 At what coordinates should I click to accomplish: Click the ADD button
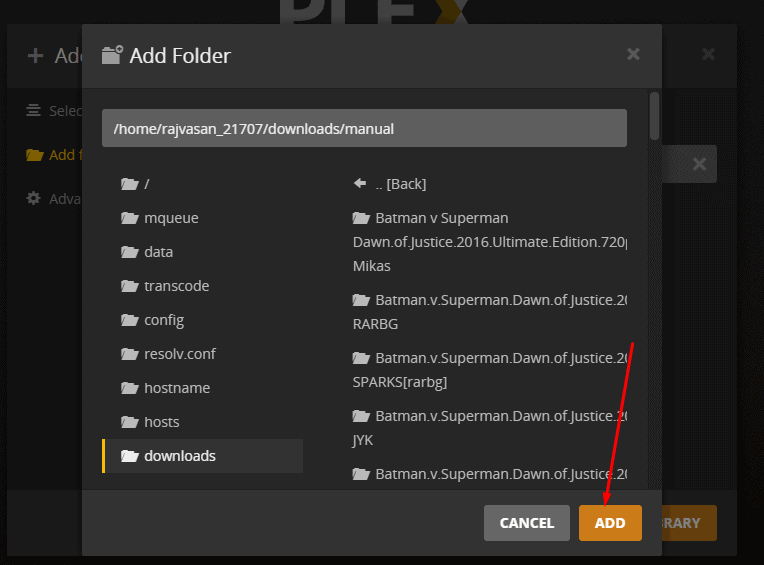(609, 523)
